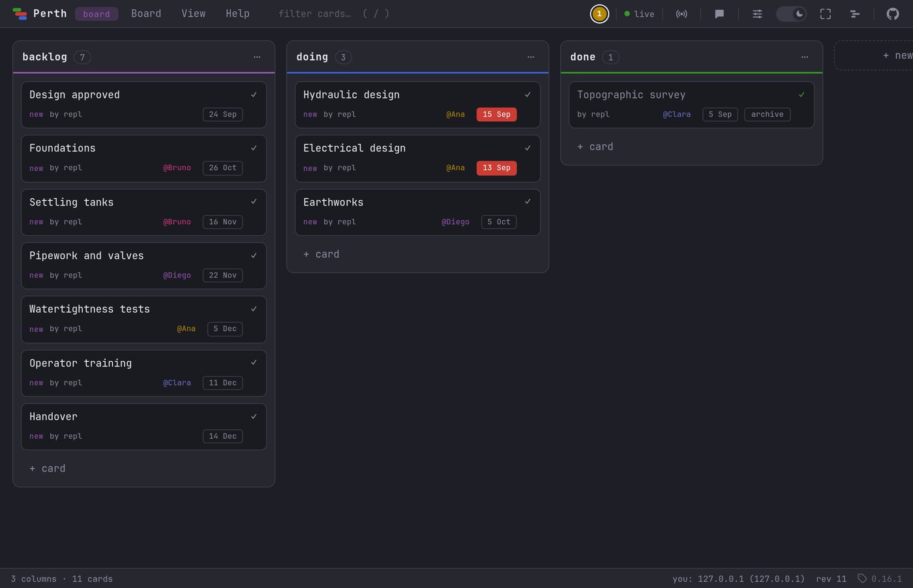Open the Board menu
Image resolution: width=913 pixels, height=588 pixels.
pyautogui.click(x=146, y=14)
